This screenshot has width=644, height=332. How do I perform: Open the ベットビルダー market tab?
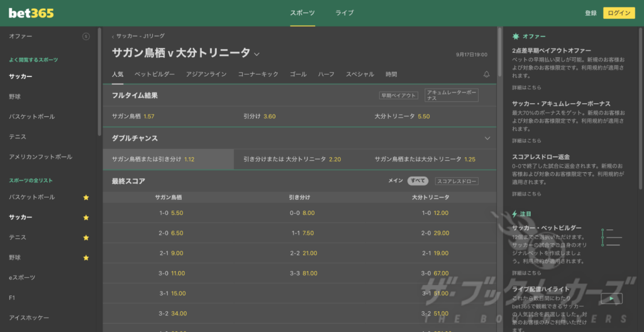[155, 74]
